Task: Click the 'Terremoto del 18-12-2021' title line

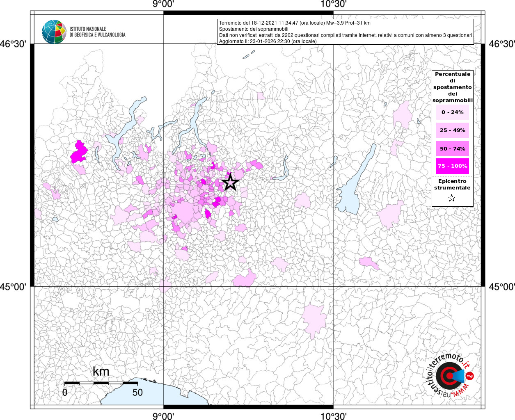Action: [x=295, y=23]
